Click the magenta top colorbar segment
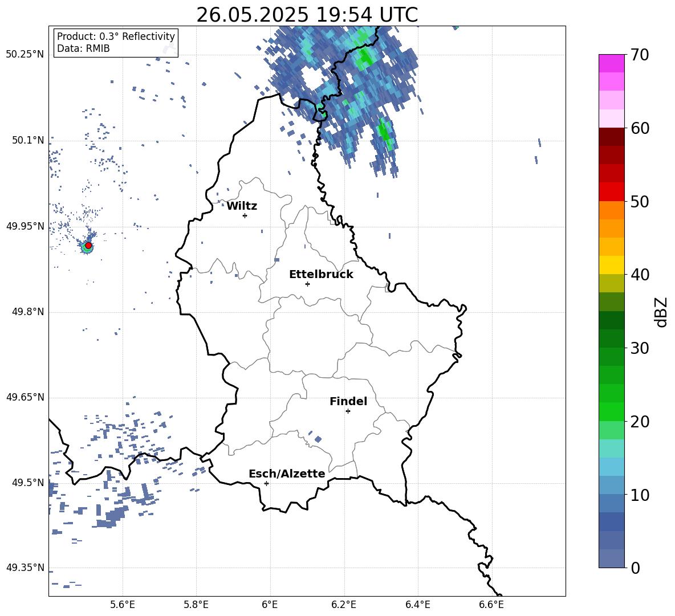The width and height of the screenshot is (675, 616). pyautogui.click(x=611, y=63)
